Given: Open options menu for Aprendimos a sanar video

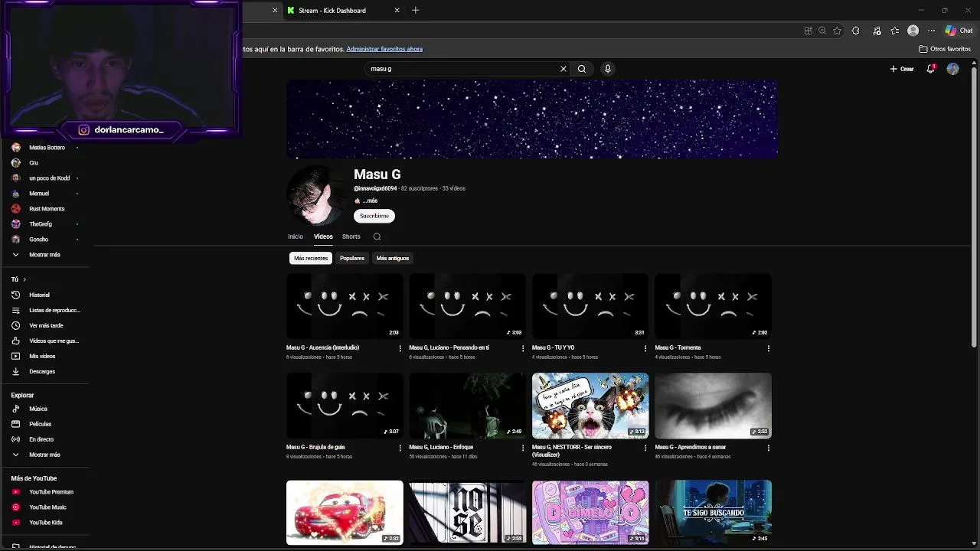Looking at the screenshot, I should click(x=768, y=448).
